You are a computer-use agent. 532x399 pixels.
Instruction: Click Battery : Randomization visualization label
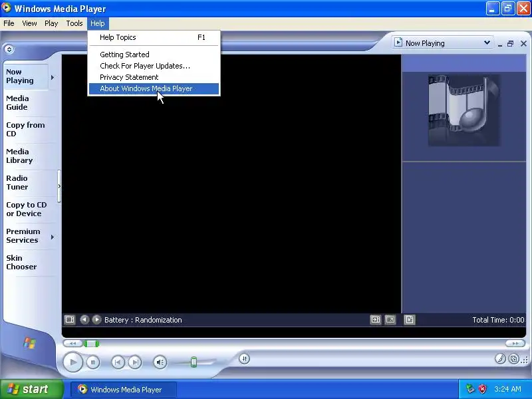pos(143,320)
